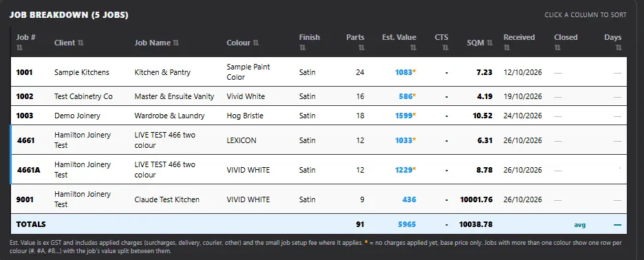Sort by Colour using its sort icon

(x=255, y=43)
